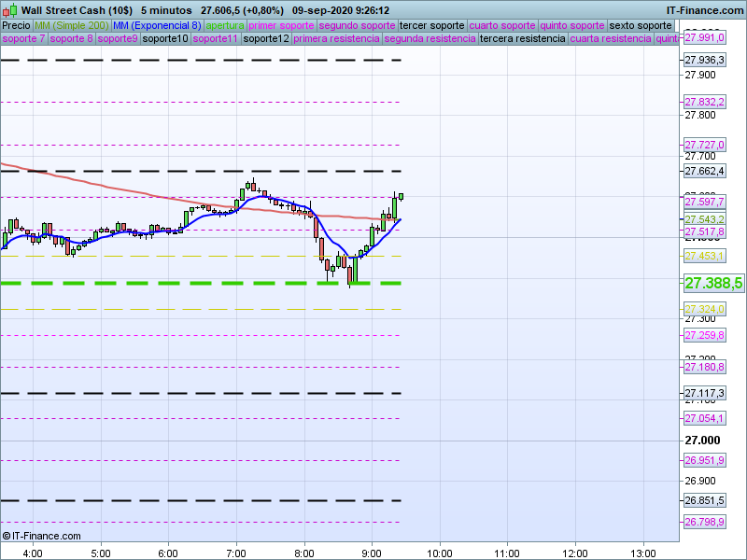Screen dimensions: 747x560
Task: Click the cuarto soporte label
Action: coord(502,26)
